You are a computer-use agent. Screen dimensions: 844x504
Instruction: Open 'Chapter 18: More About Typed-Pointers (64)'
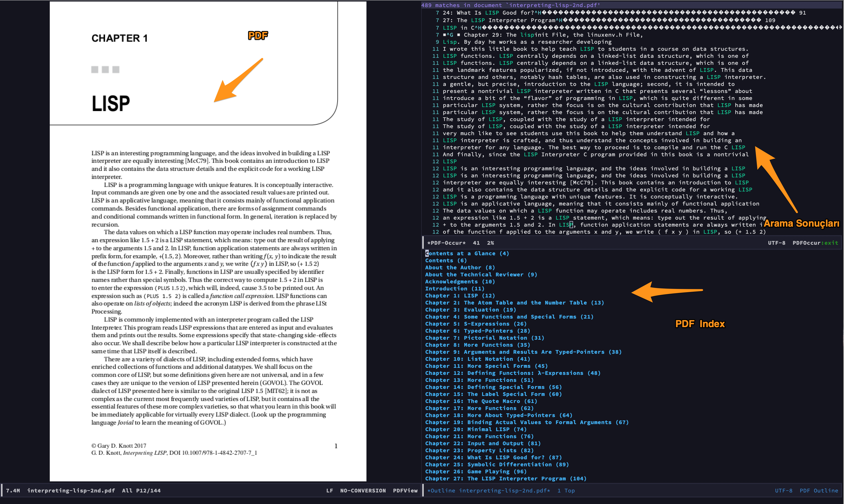click(x=499, y=415)
